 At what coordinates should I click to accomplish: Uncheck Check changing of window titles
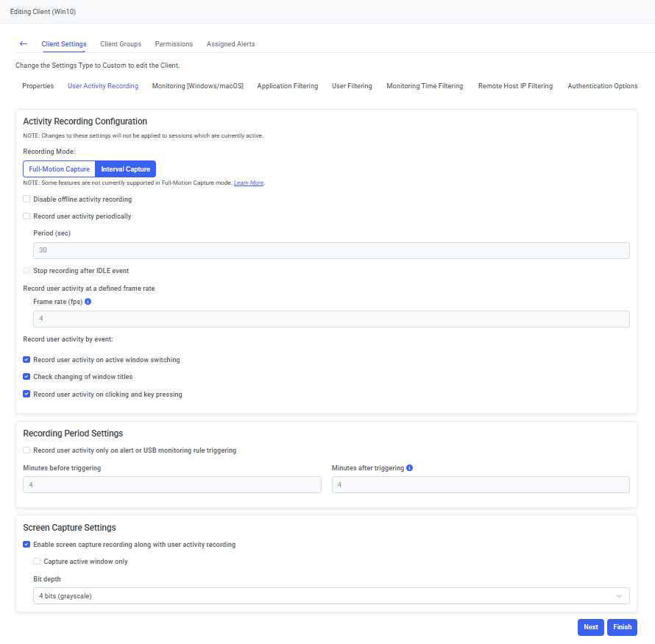click(26, 377)
